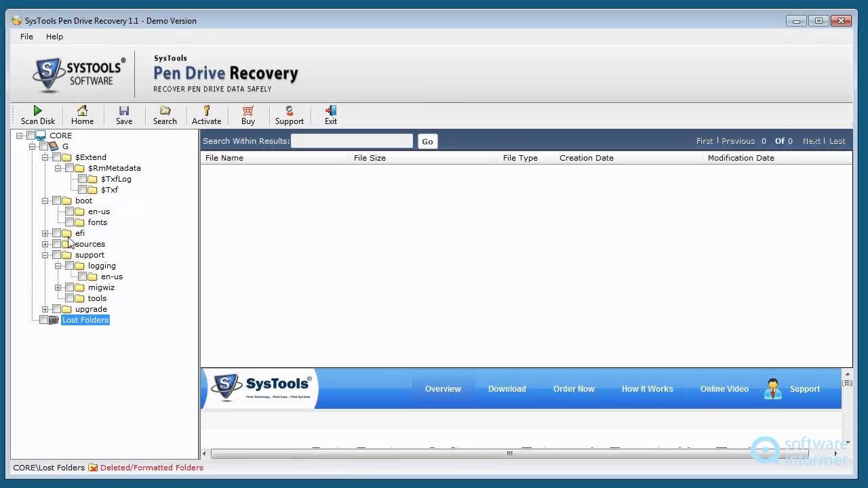Open the Search toolbar tool
The width and height of the screenshot is (868, 488).
pos(165,115)
